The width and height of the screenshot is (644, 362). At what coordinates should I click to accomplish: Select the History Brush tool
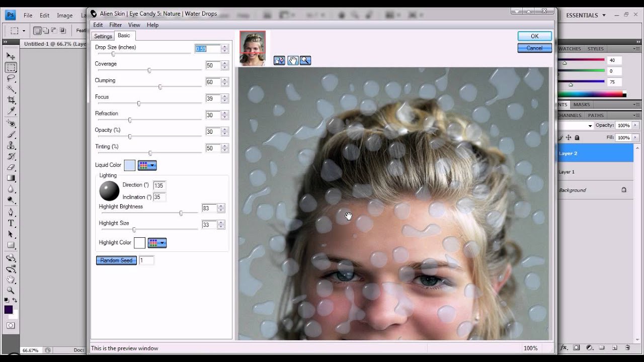click(x=11, y=157)
